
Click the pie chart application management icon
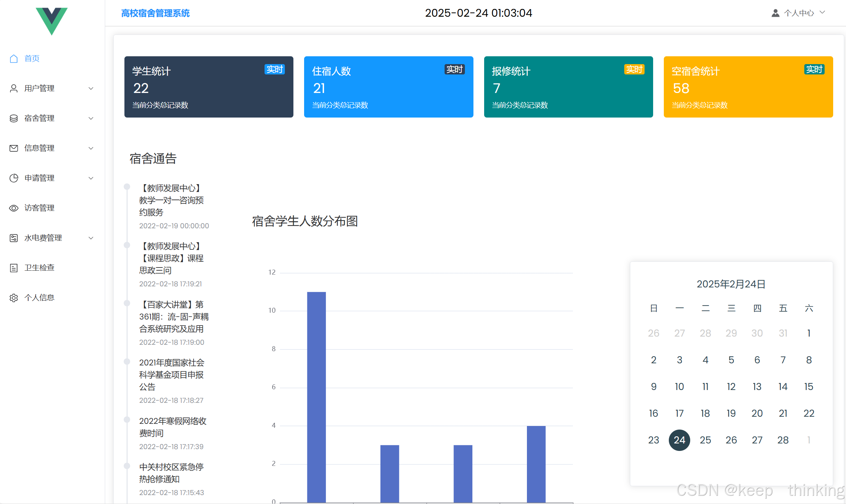[x=14, y=178]
